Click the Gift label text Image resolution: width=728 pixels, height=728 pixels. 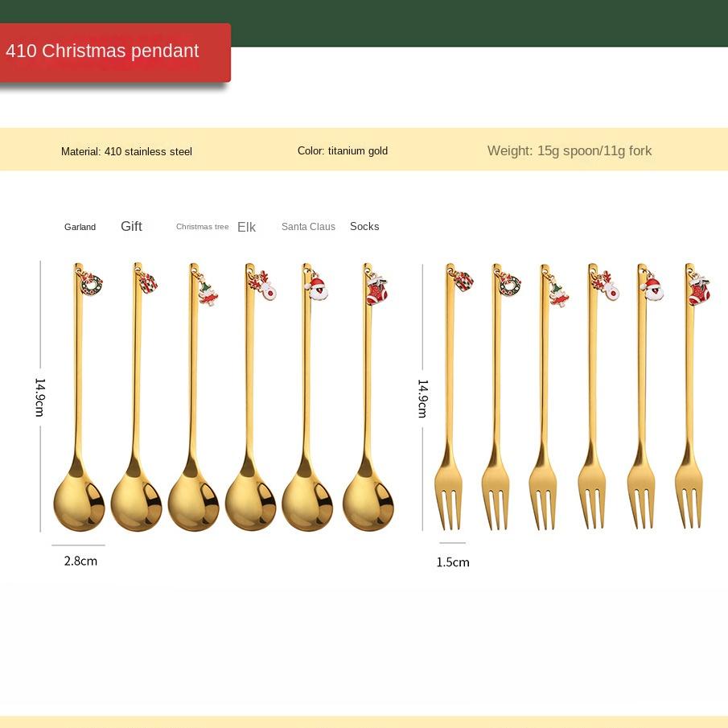tap(131, 226)
